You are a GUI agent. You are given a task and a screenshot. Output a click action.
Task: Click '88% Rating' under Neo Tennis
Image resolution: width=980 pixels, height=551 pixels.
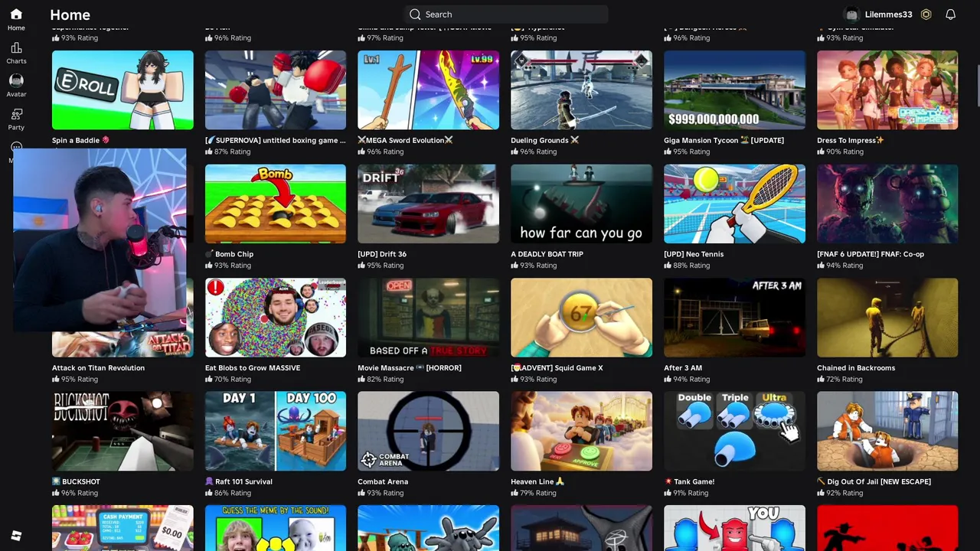point(691,266)
